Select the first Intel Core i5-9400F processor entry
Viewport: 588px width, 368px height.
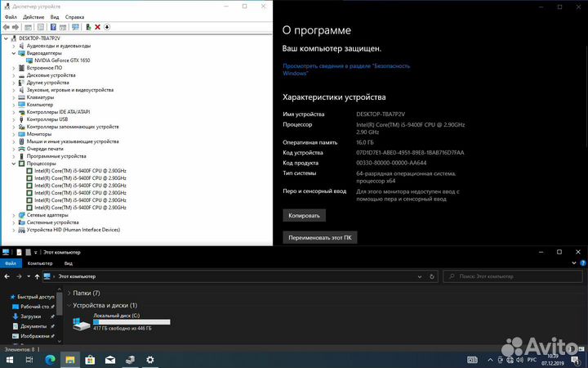pos(80,171)
